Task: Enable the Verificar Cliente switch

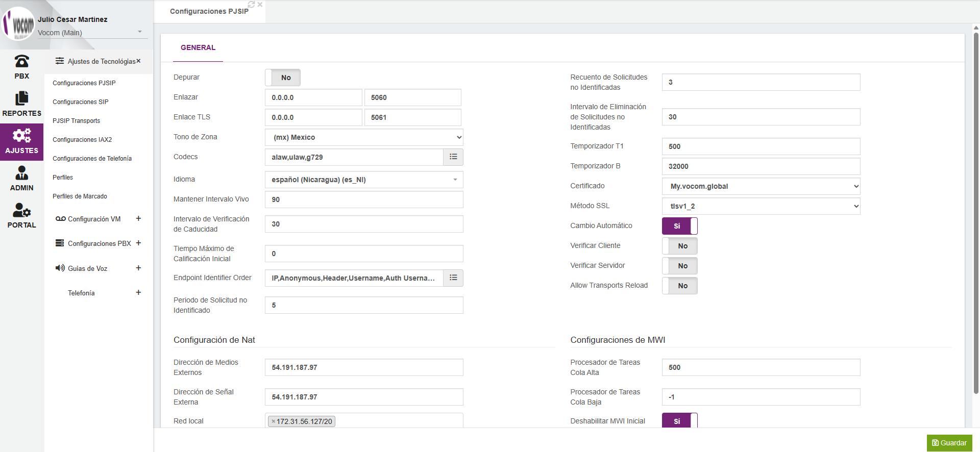Action: pos(679,246)
